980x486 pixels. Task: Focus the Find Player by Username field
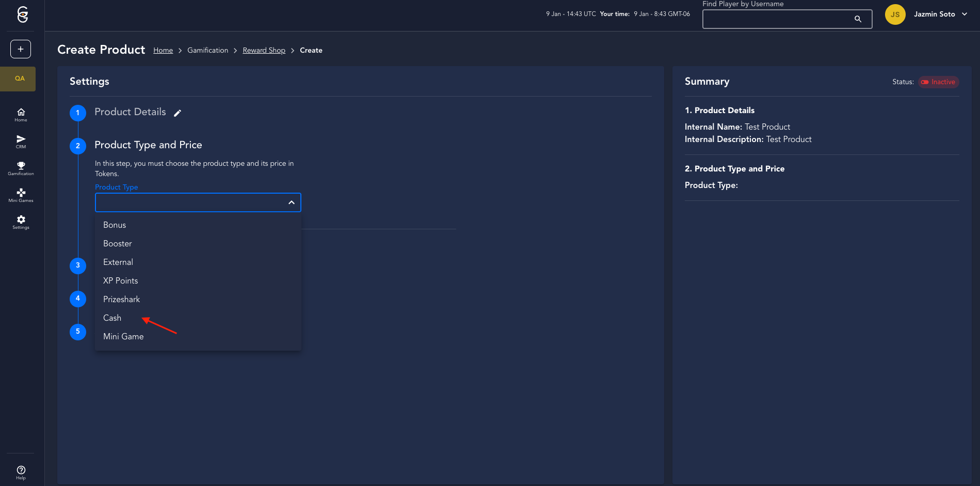coord(777,19)
